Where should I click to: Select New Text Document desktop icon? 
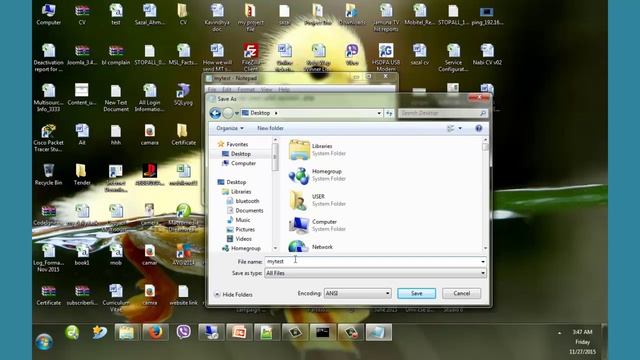click(116, 98)
